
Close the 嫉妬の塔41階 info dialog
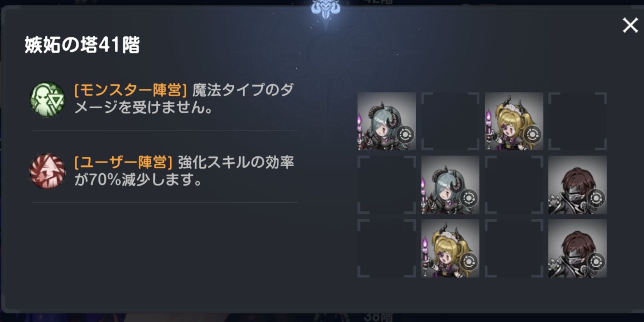click(x=630, y=25)
